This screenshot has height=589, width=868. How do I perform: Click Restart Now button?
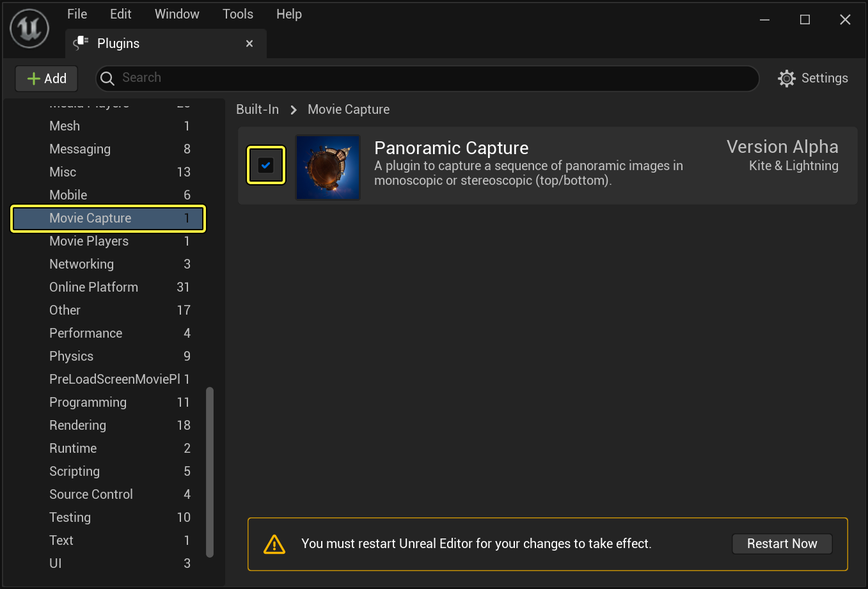point(782,544)
